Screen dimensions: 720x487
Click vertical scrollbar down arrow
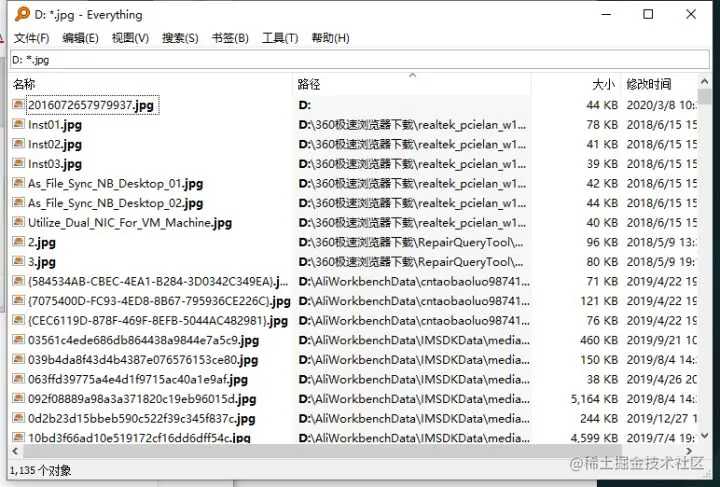[704, 435]
